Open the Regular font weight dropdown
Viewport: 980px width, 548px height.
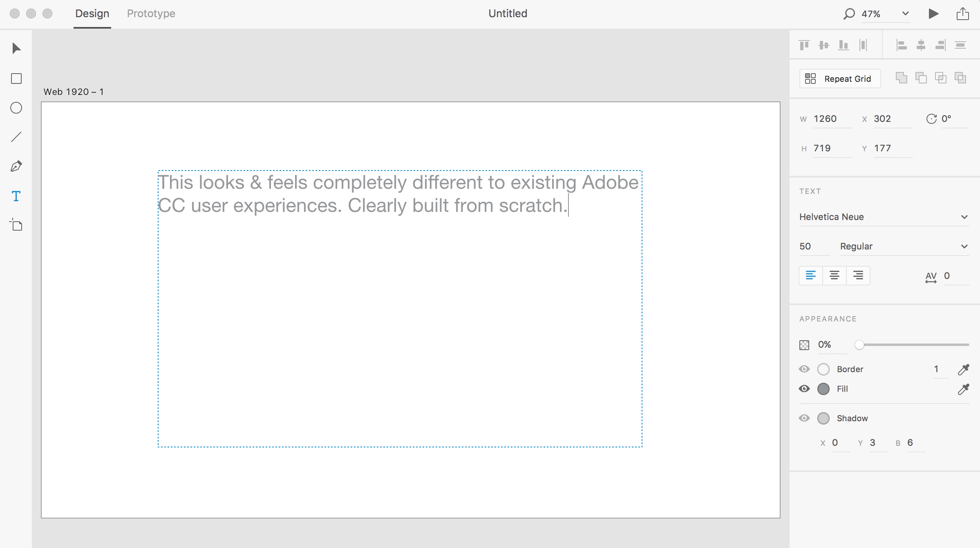coord(904,246)
